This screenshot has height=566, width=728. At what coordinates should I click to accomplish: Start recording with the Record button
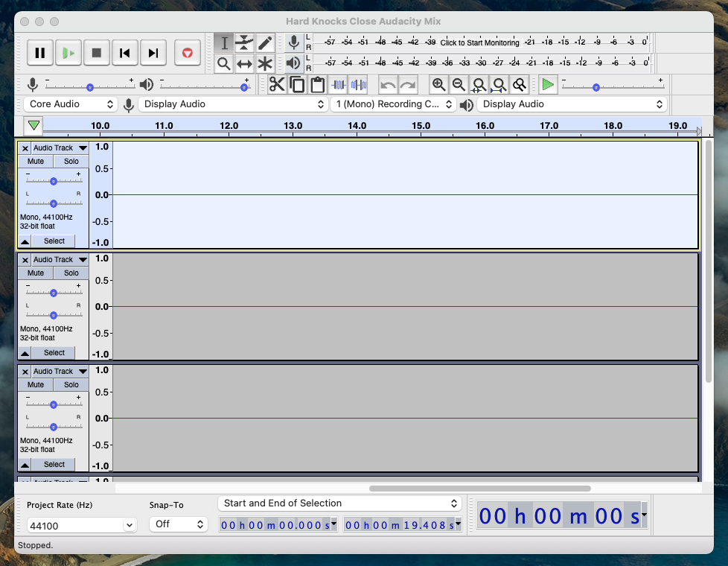(187, 53)
